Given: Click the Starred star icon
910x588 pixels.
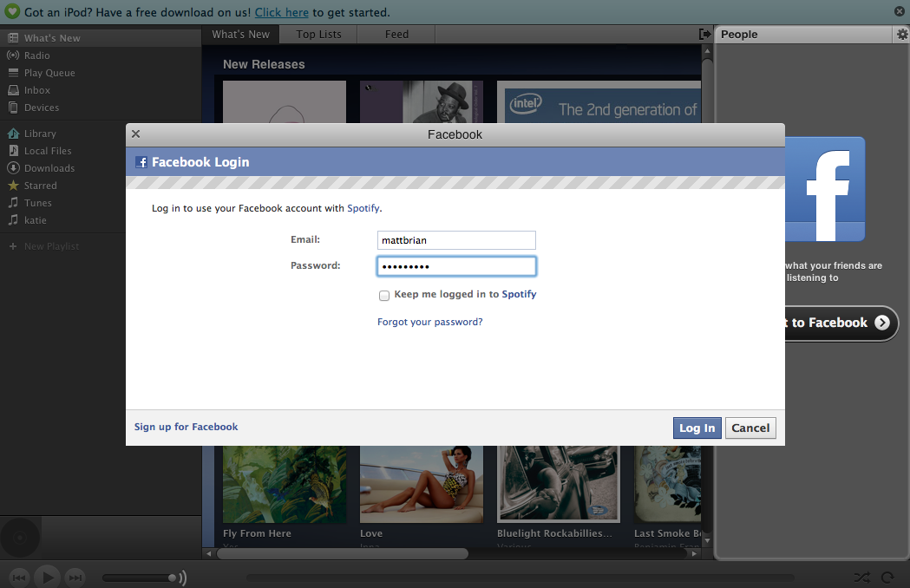Looking at the screenshot, I should [13, 186].
